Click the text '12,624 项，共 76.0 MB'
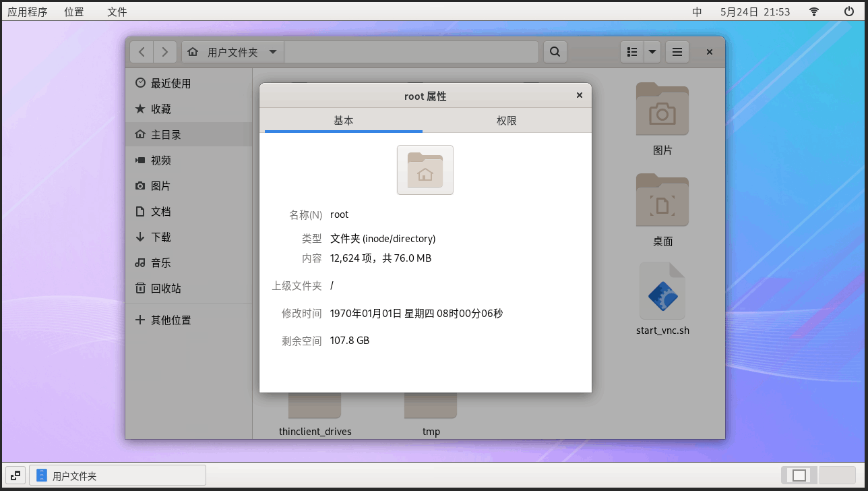The image size is (868, 491). [381, 258]
